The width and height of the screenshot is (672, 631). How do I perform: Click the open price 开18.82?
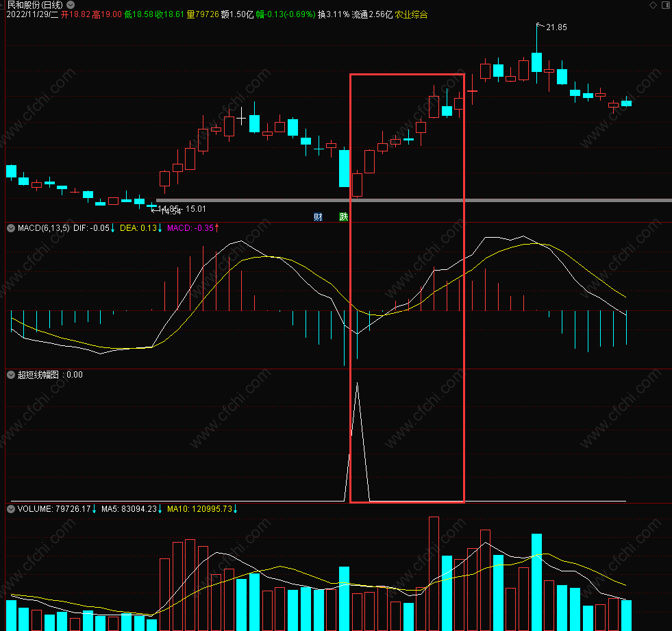(75, 14)
